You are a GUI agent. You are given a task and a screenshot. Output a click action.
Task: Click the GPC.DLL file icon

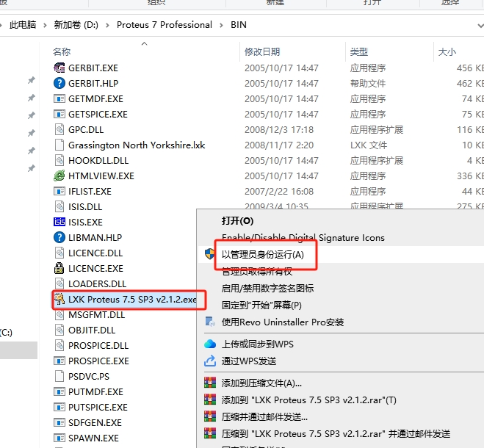click(x=59, y=129)
